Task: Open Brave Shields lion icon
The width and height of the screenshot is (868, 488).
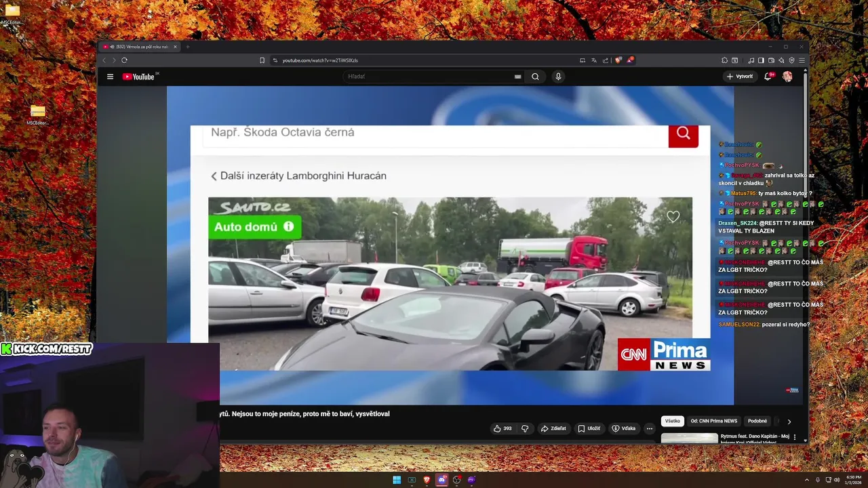Action: coord(618,60)
